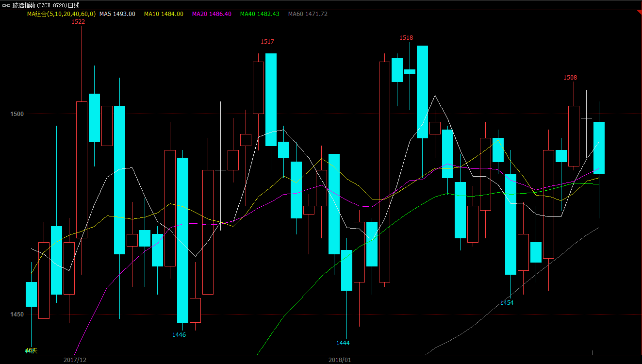
Task: Click the 1446 low price label
Action: point(179,335)
